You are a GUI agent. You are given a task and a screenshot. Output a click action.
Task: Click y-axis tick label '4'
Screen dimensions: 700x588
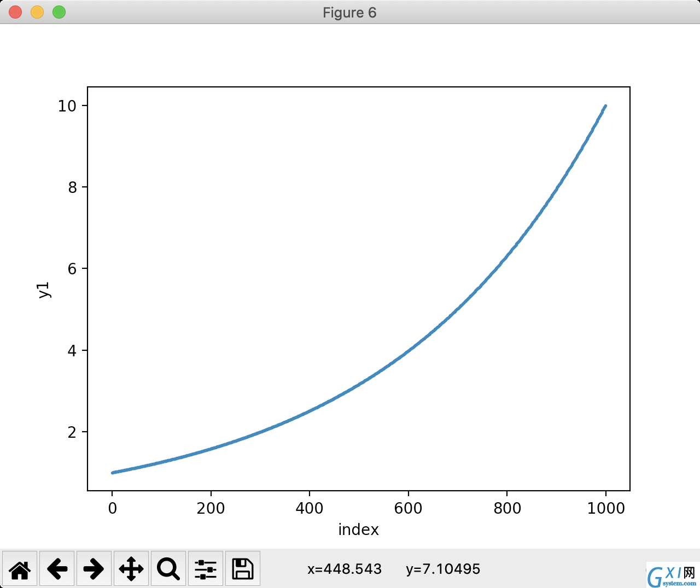point(72,351)
